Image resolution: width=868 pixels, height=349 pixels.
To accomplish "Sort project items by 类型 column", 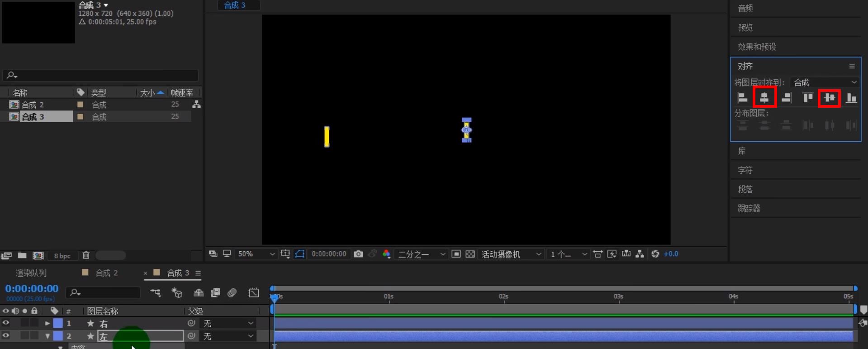I will tap(99, 93).
